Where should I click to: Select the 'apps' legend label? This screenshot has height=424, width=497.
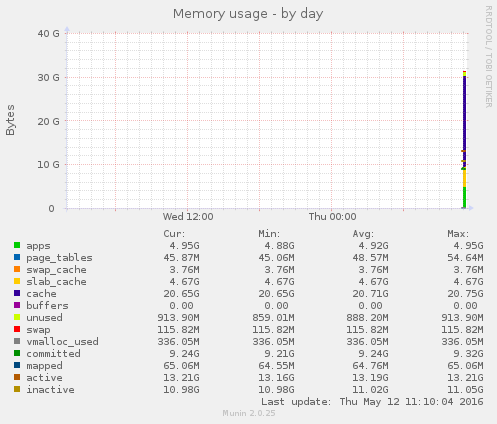38,246
